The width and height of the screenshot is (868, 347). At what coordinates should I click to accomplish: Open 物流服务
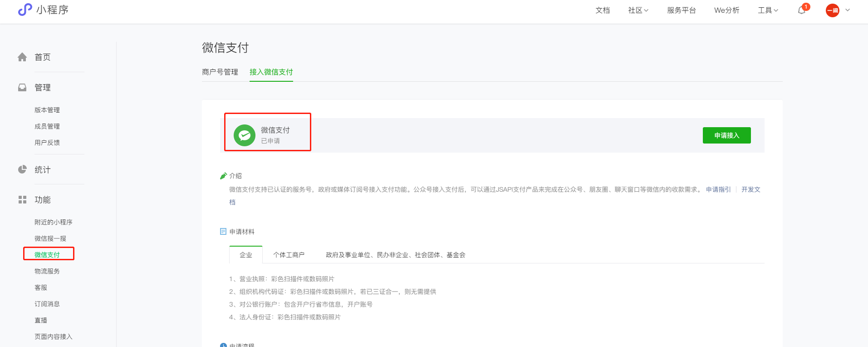47,271
